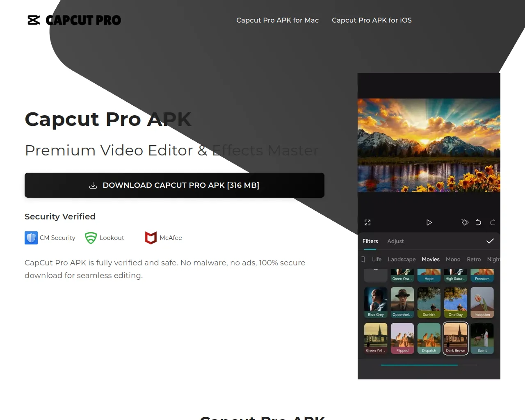Select the Hope filter thumbnail
The width and height of the screenshot is (525, 420).
pyautogui.click(x=429, y=275)
